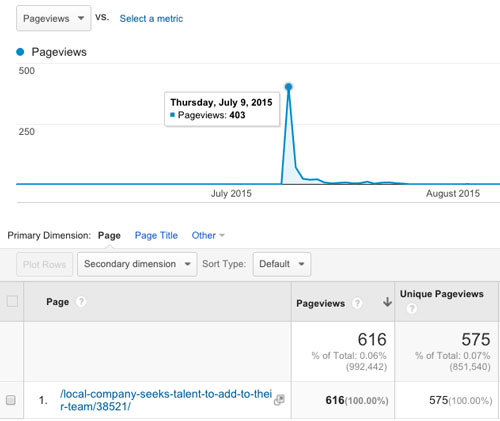The image size is (500, 421).
Task: Open the local-company-seeks-talent page link
Action: coord(166,400)
